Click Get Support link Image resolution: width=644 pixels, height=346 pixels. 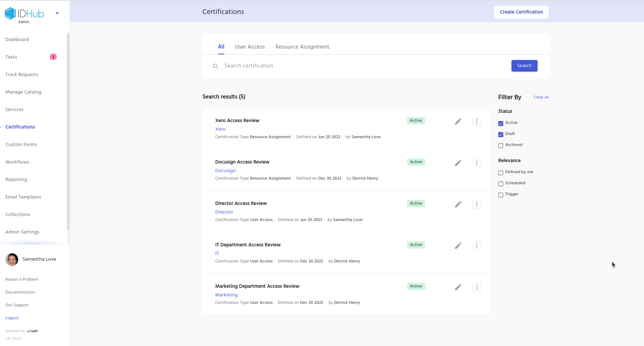coord(17,305)
